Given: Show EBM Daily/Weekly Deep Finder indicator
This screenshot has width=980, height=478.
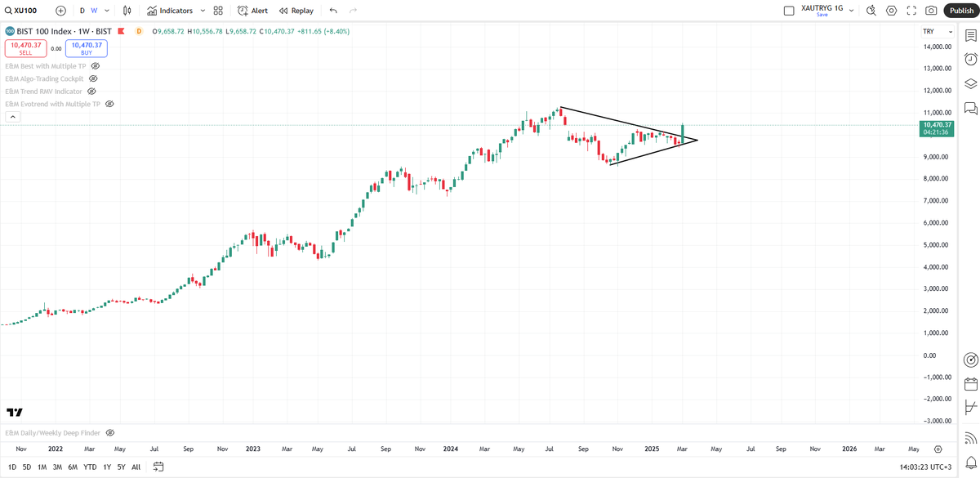Looking at the screenshot, I should (x=110, y=432).
